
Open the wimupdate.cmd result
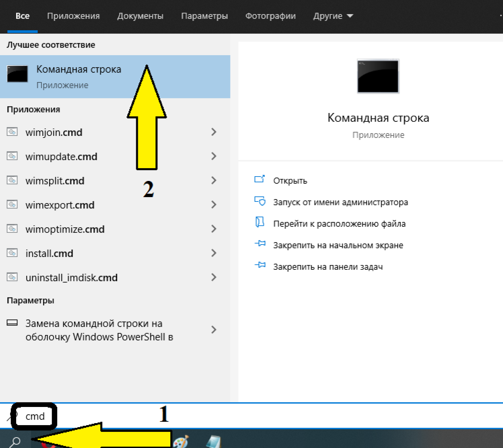(115, 156)
